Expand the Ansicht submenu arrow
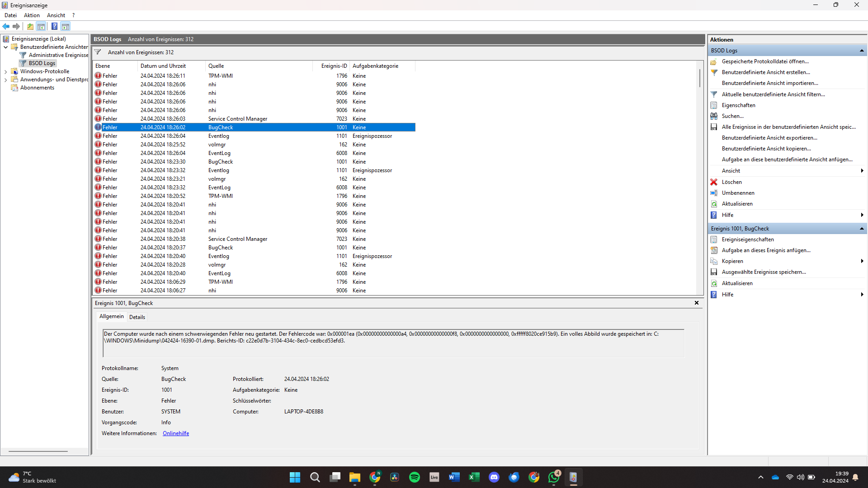Image resolution: width=868 pixels, height=488 pixels. pos(862,171)
